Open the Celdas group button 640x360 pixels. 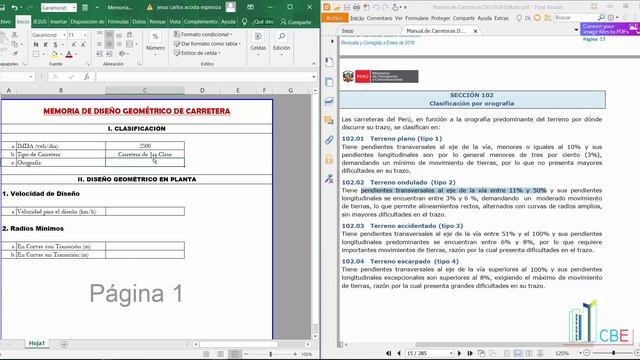pos(258,44)
